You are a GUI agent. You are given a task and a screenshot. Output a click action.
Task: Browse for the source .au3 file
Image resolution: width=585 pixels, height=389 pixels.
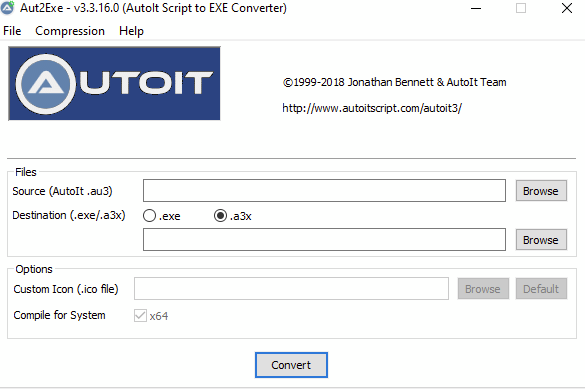click(x=541, y=191)
